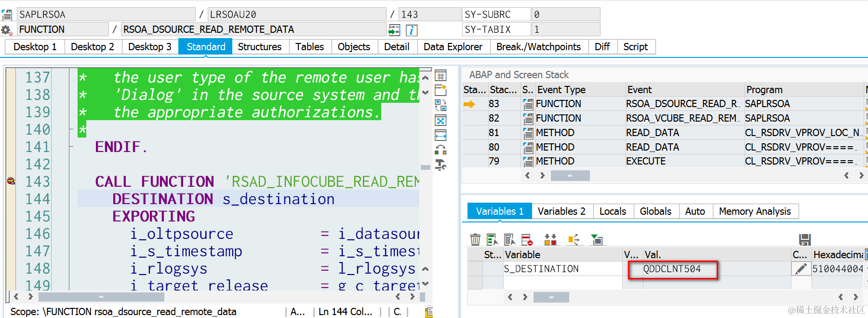Click stack icon of row 81 METHOD
868x318 pixels.
(528, 133)
